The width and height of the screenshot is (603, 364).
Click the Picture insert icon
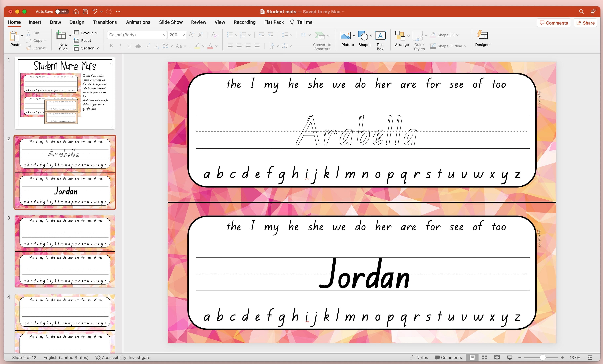(x=346, y=36)
